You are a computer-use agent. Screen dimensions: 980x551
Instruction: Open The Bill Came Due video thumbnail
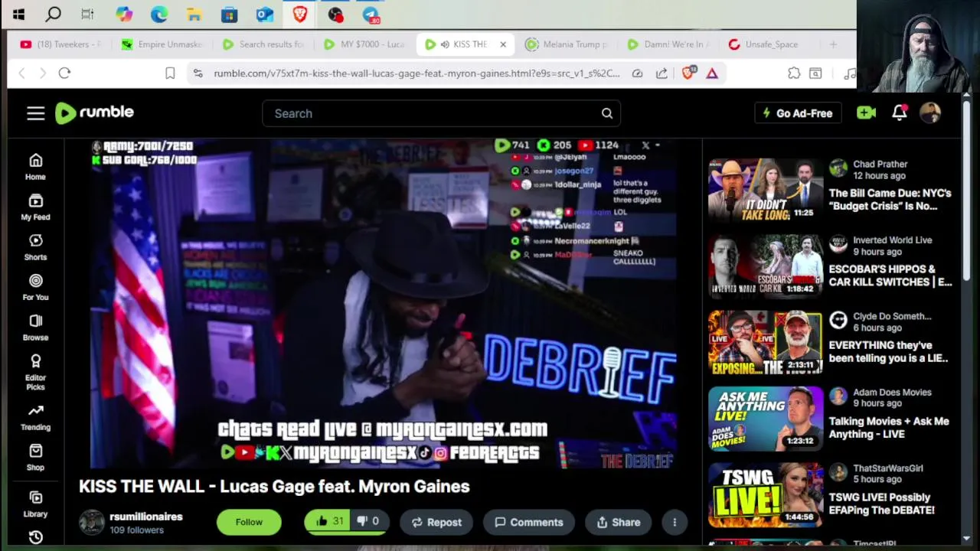766,189
